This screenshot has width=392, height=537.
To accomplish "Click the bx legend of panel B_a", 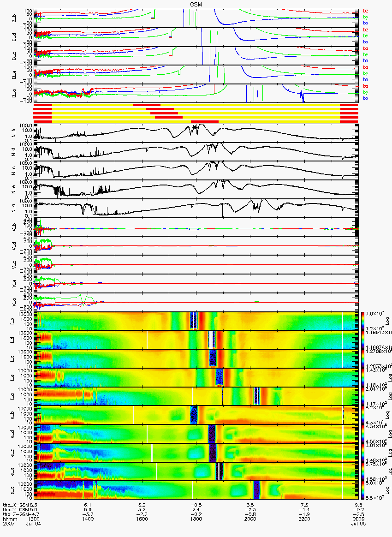I will [365, 98].
